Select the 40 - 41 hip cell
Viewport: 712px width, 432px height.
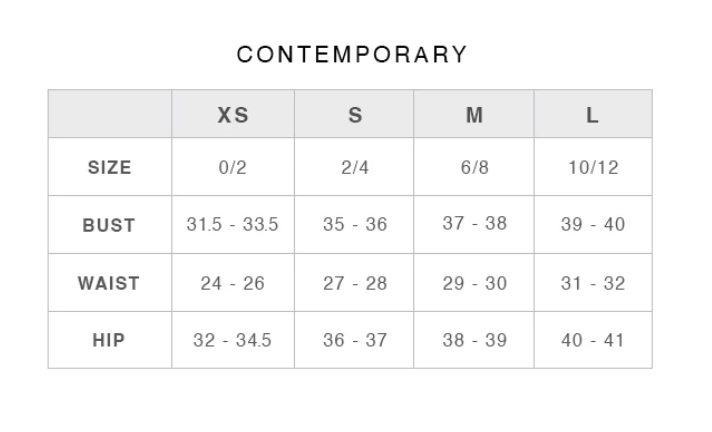[x=593, y=340]
